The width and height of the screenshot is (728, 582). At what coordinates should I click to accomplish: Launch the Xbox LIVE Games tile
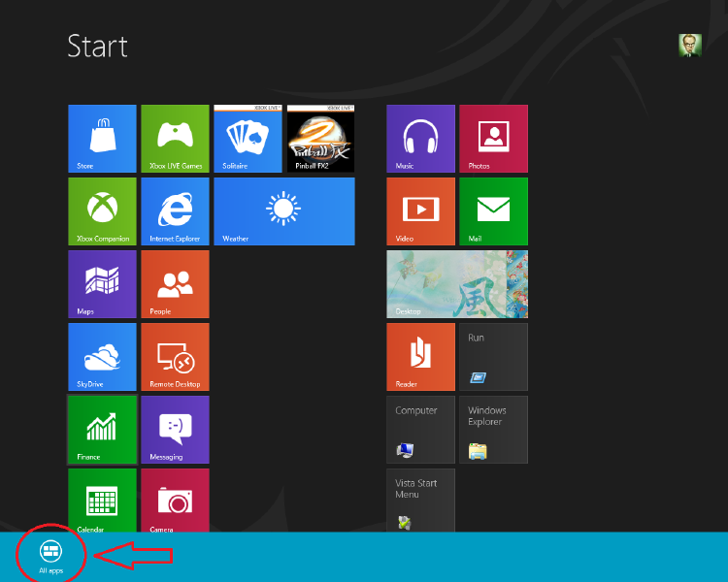(175, 139)
